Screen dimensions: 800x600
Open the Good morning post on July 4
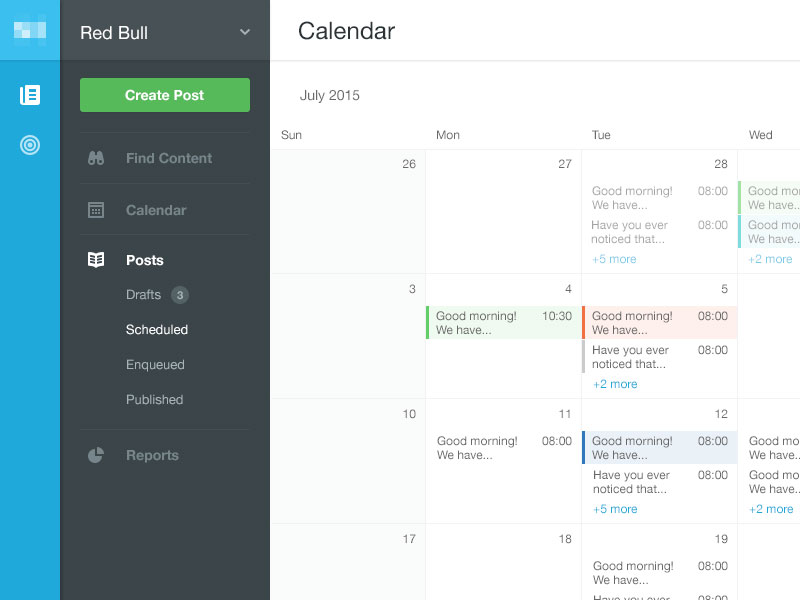[500, 322]
